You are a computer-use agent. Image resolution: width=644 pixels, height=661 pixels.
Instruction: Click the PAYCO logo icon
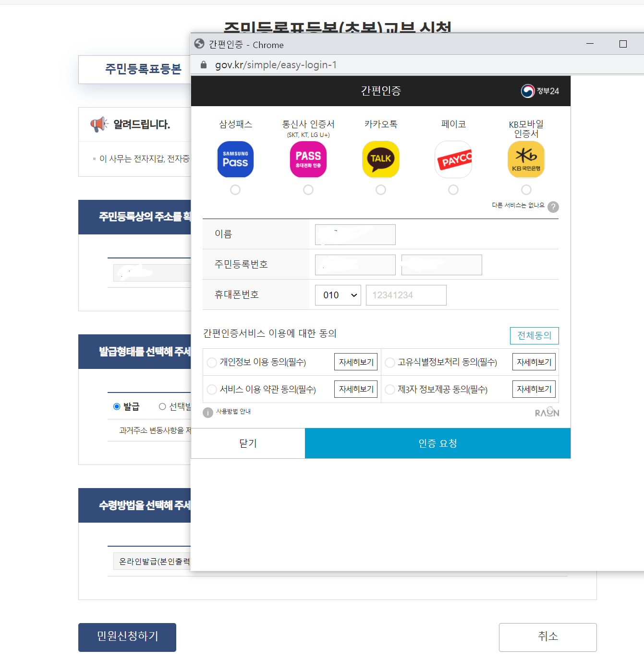(x=453, y=159)
